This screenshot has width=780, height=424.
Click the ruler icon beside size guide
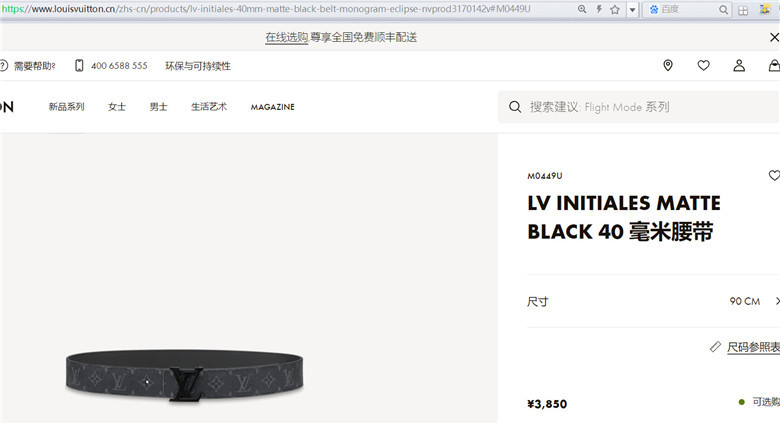(715, 347)
